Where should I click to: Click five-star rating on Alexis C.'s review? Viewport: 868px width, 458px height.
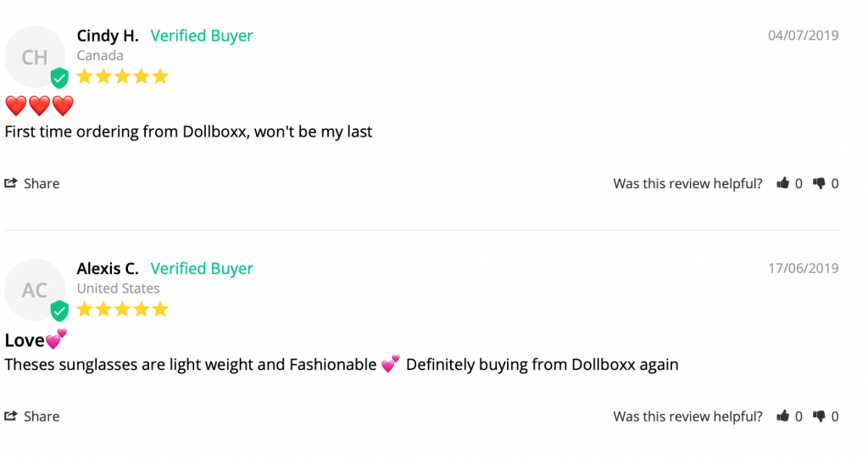point(122,309)
